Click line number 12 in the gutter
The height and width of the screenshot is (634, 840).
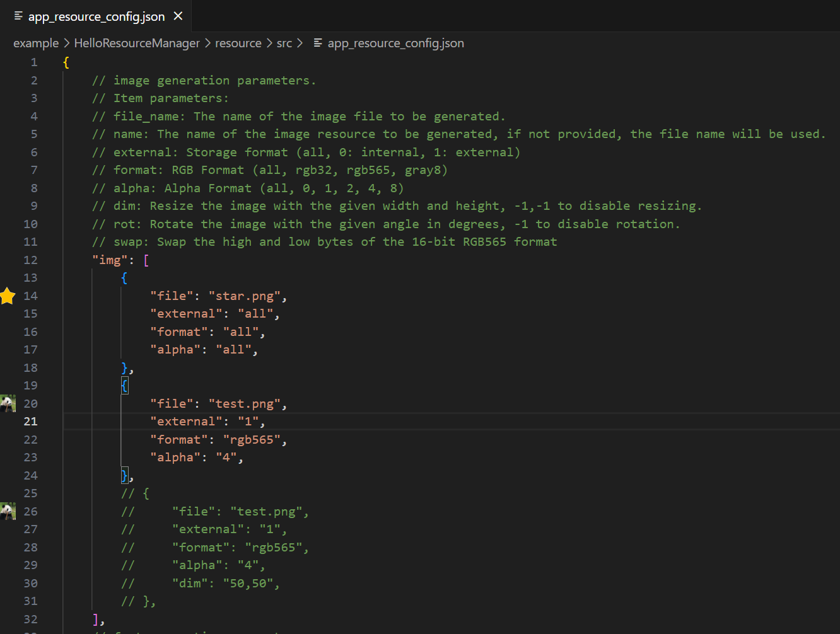[30, 260]
